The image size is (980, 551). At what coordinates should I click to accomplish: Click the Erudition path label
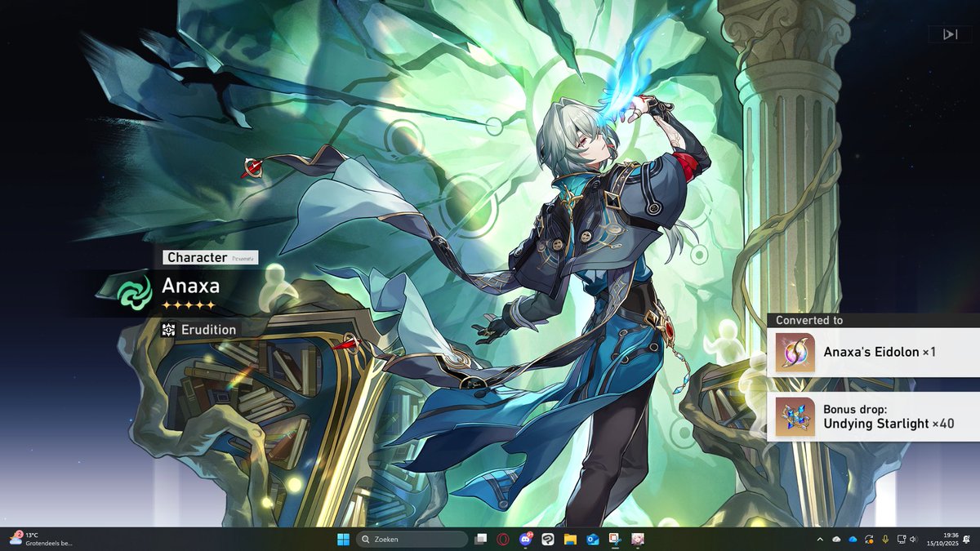coord(208,330)
